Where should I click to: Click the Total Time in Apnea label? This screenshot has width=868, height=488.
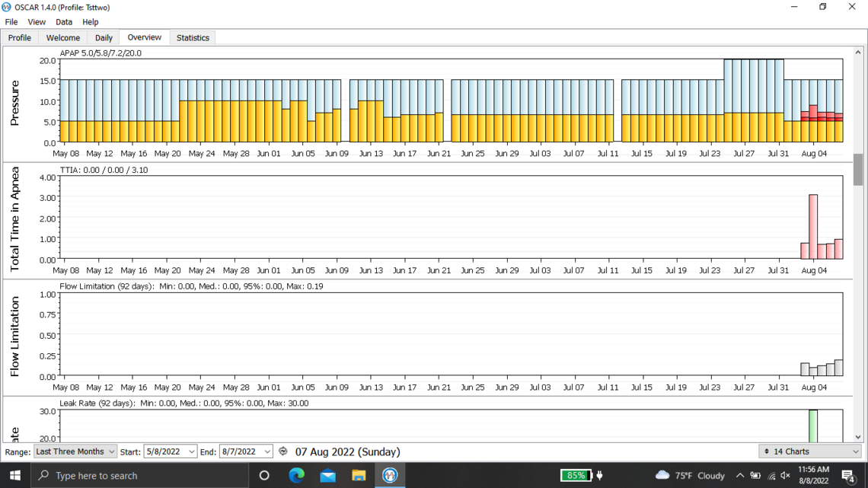(x=15, y=219)
